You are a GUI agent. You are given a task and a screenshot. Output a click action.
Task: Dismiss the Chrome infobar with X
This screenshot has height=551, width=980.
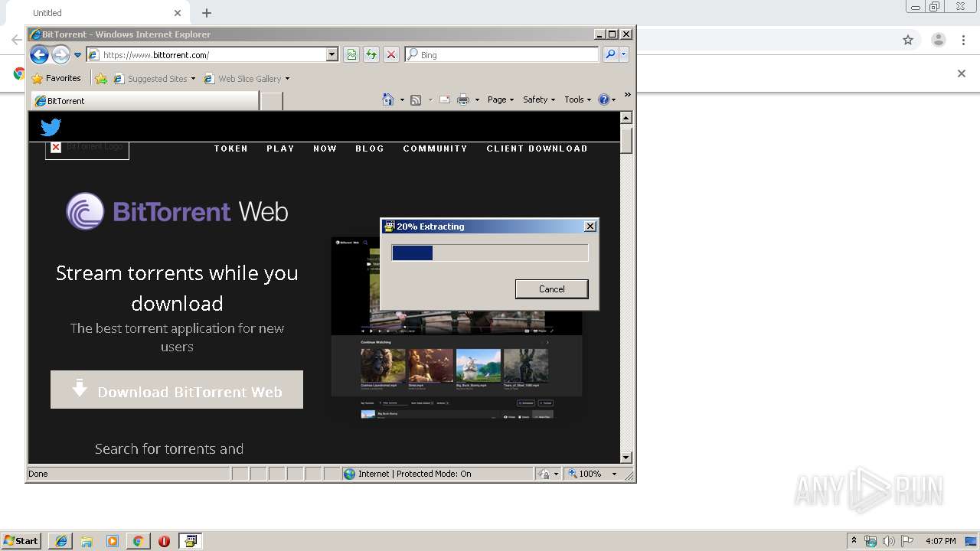[x=962, y=73]
